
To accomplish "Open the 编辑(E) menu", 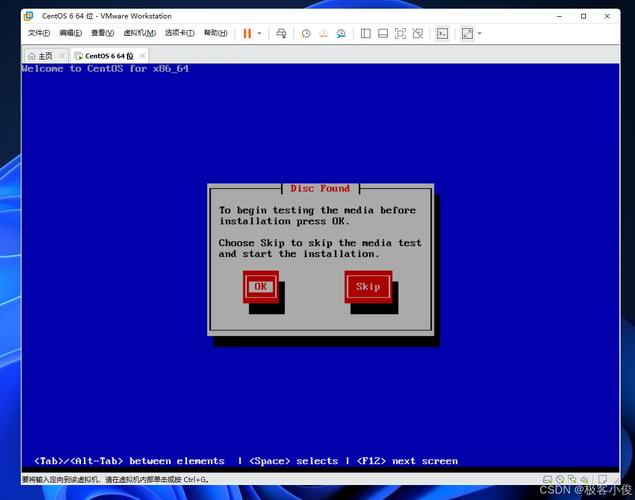I will pyautogui.click(x=70, y=33).
